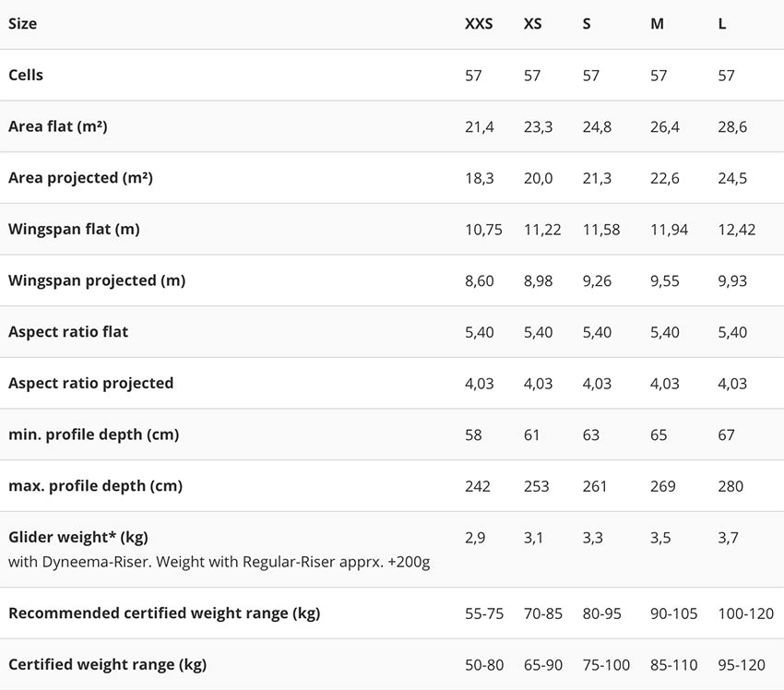Click the L size column header
Screen dimensions: 784x690
(722, 24)
